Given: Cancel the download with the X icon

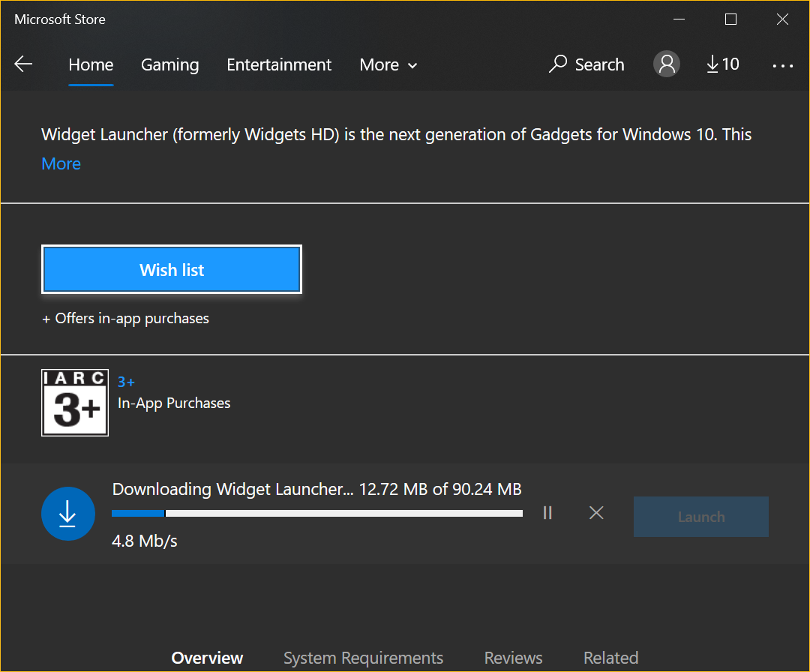Looking at the screenshot, I should (596, 513).
